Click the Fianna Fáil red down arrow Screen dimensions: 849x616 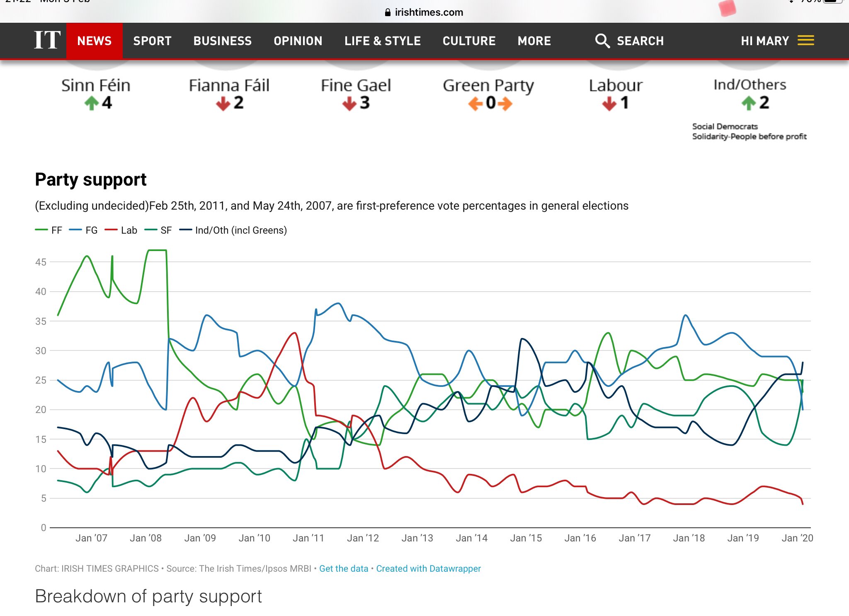click(223, 103)
